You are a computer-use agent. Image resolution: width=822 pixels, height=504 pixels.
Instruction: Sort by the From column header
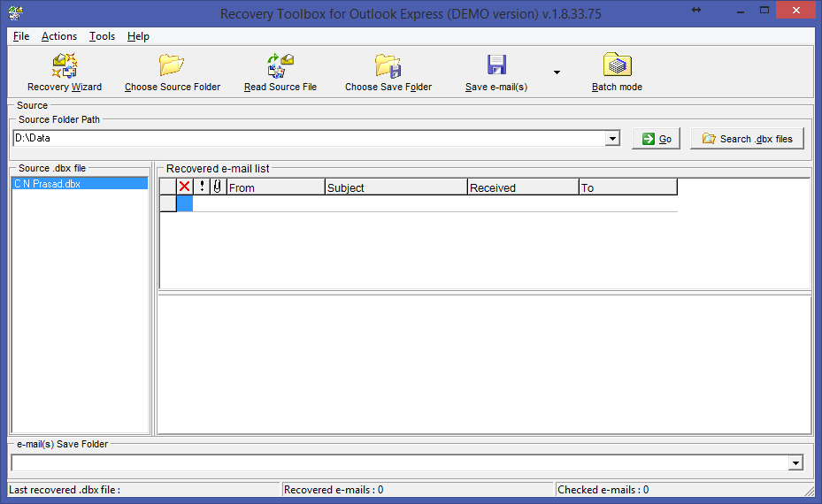click(276, 187)
